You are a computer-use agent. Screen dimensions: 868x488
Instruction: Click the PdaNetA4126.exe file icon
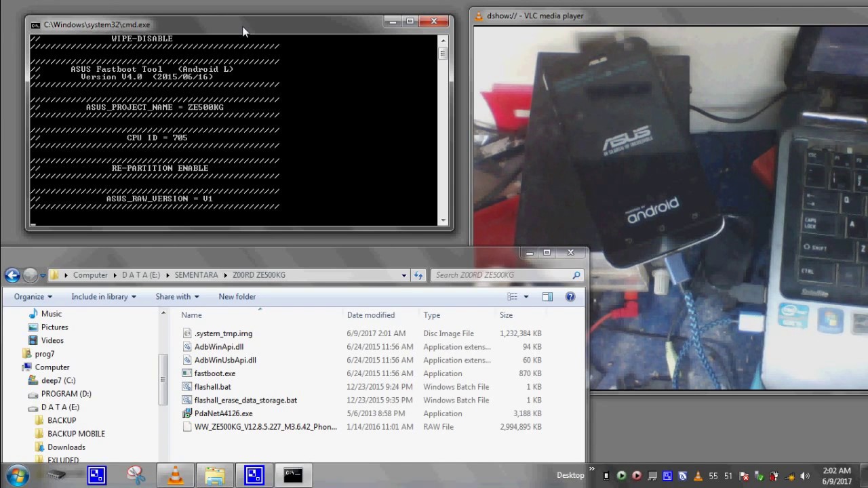tap(187, 413)
